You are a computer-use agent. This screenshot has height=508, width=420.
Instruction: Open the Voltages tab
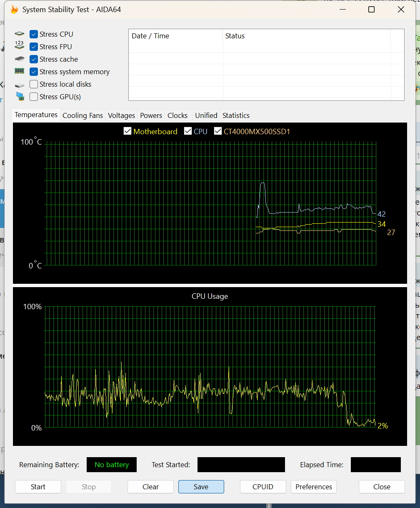(x=121, y=115)
